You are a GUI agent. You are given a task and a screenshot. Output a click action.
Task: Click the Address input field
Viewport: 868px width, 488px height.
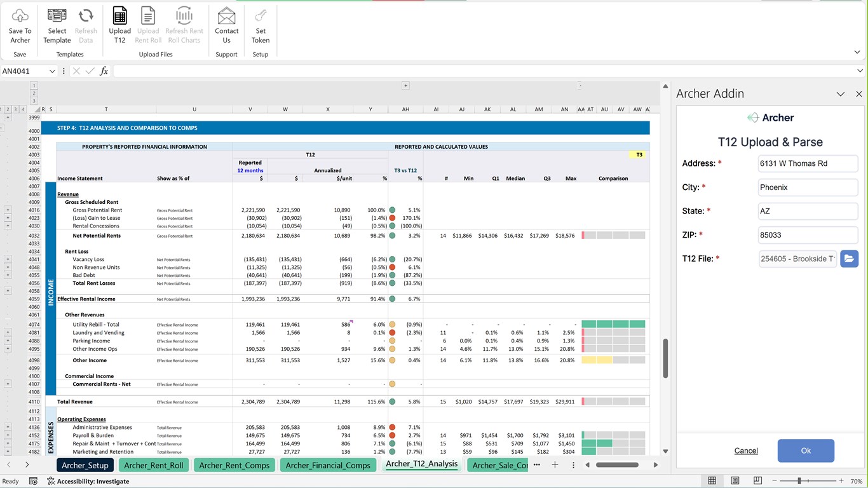click(x=808, y=163)
